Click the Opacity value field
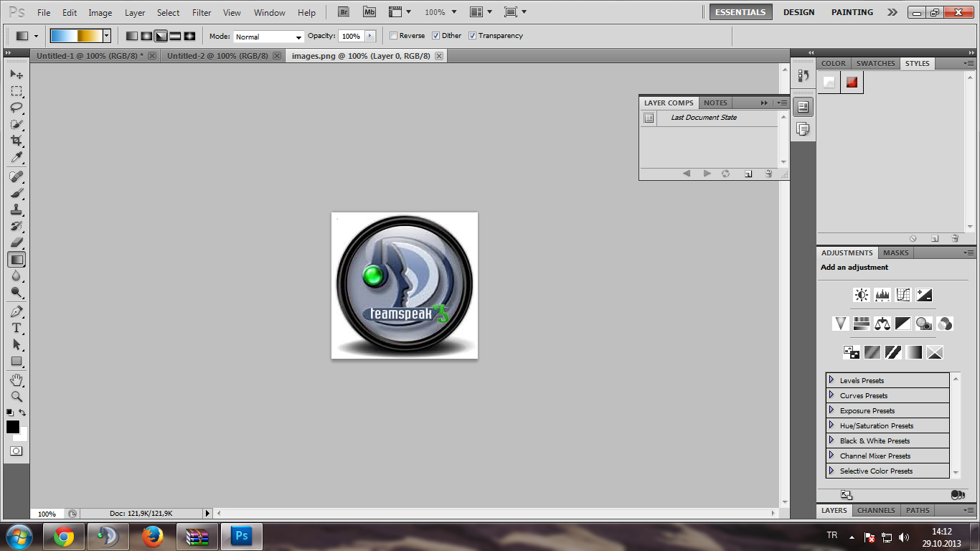Viewport: 980px width, 551px height. coord(351,37)
